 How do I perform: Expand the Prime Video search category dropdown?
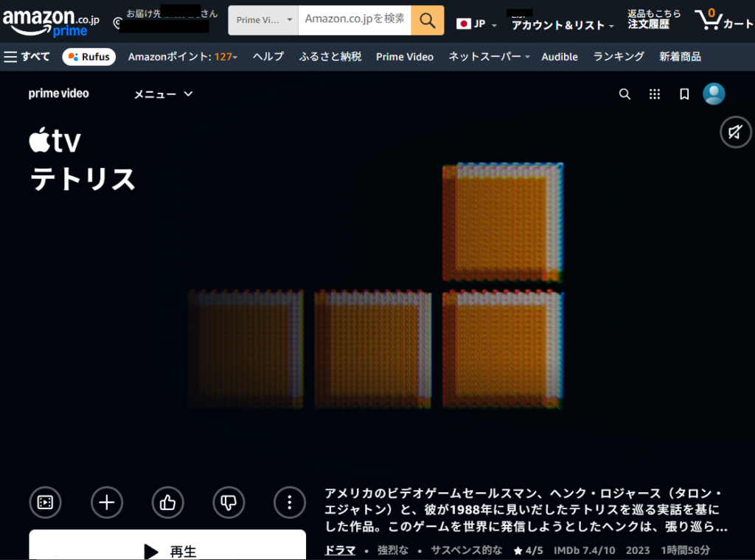coord(263,21)
